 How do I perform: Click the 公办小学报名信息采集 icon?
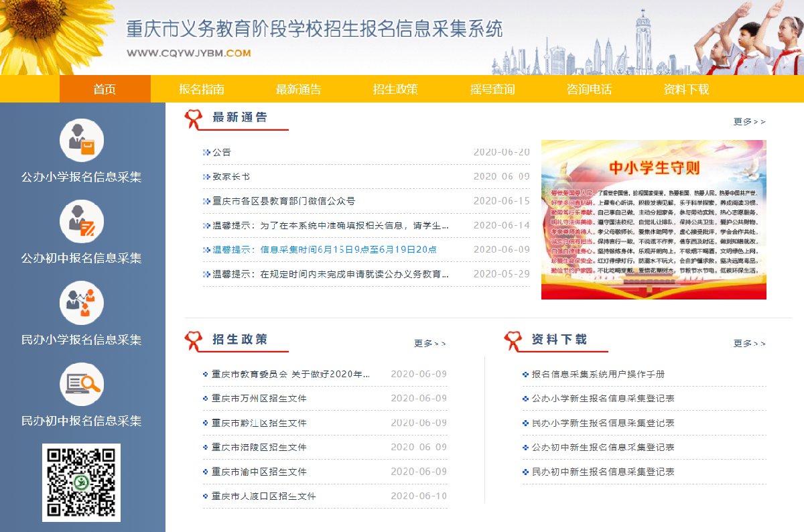(x=82, y=141)
